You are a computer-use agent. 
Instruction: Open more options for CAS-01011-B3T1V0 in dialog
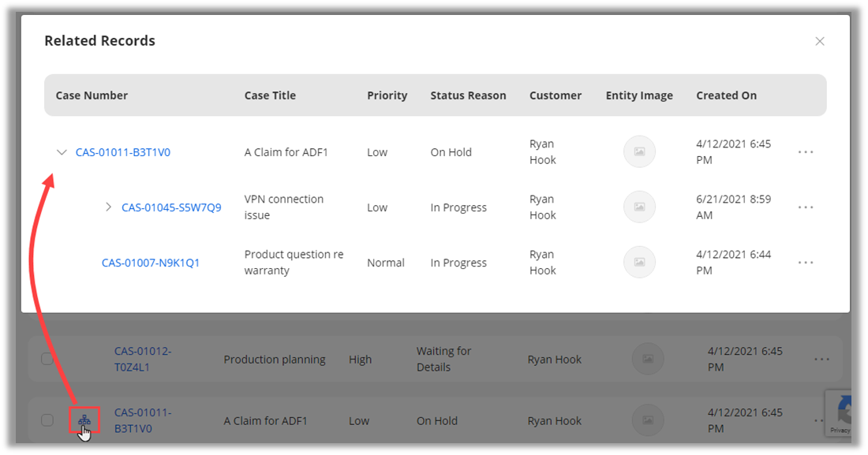tap(805, 152)
